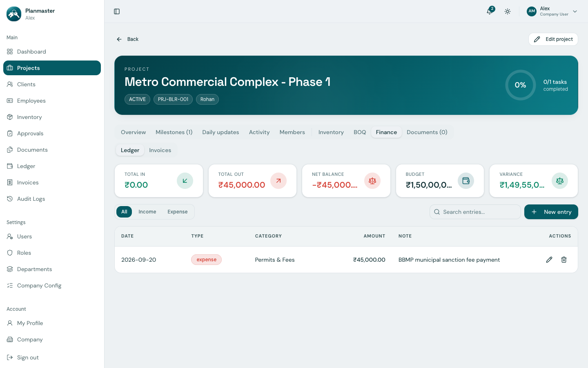Open Approvals in the sidebar
Screen dimensions: 588x368
coord(52,133)
